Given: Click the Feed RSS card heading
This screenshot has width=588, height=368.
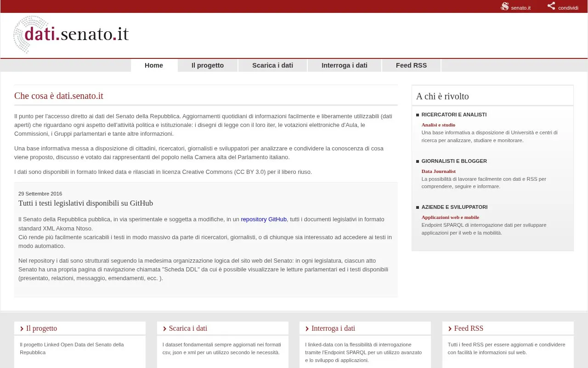Looking at the screenshot, I should click(x=469, y=328).
